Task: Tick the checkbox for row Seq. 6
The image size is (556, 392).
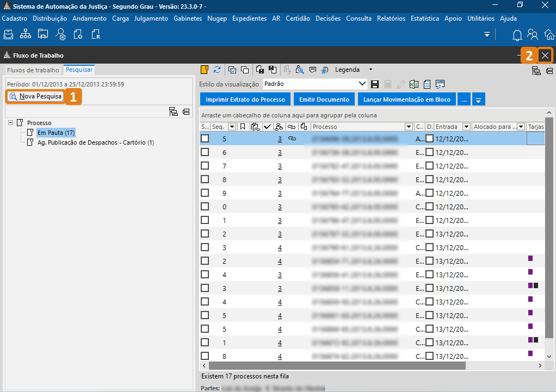Action: (x=205, y=152)
